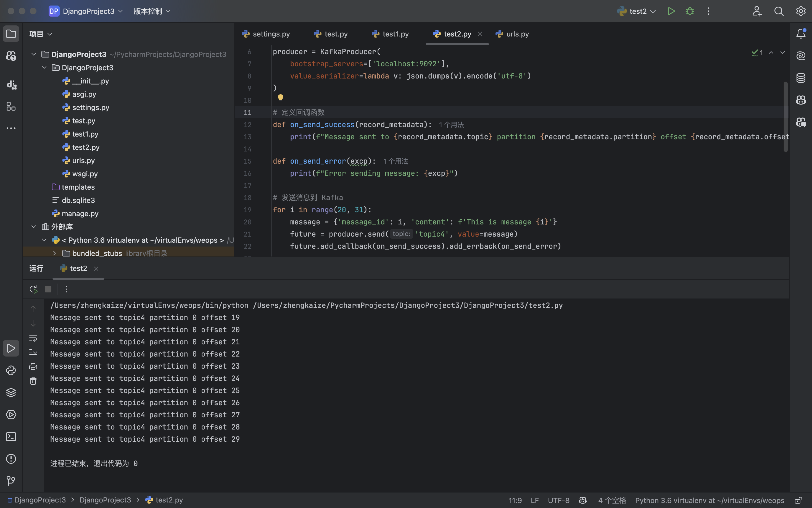Image resolution: width=812 pixels, height=508 pixels.
Task: Open manage.py from the project tree
Action: pyautogui.click(x=80, y=213)
